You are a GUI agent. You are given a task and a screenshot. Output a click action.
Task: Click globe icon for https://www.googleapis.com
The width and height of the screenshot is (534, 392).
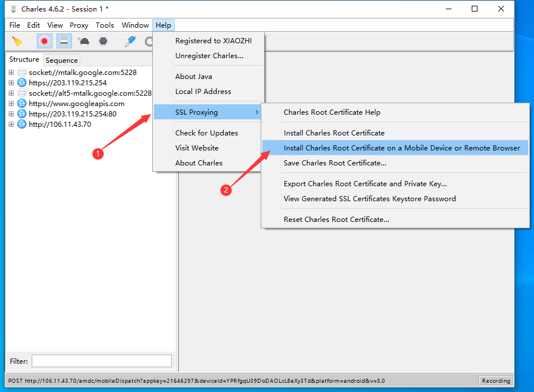click(x=22, y=104)
